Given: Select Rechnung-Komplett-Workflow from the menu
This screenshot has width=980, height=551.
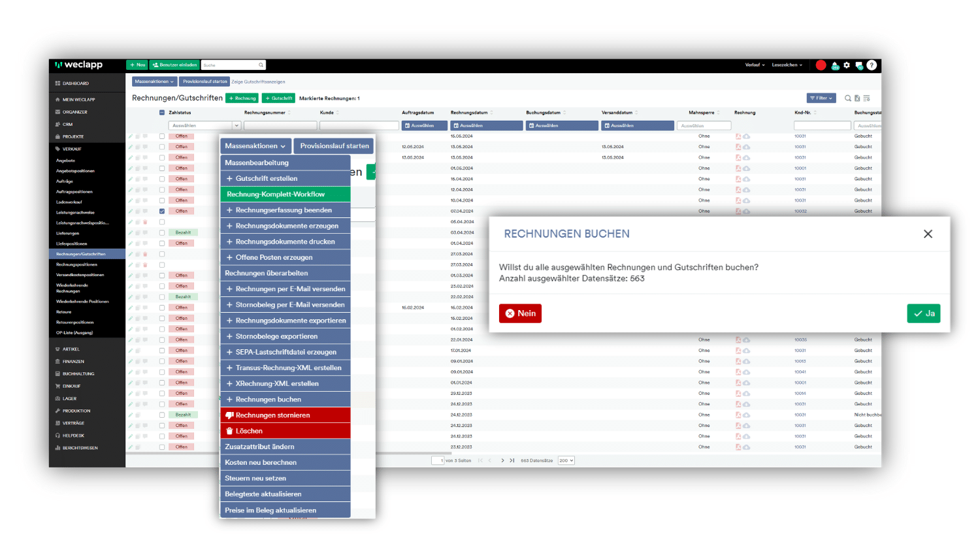Looking at the screenshot, I should (286, 195).
